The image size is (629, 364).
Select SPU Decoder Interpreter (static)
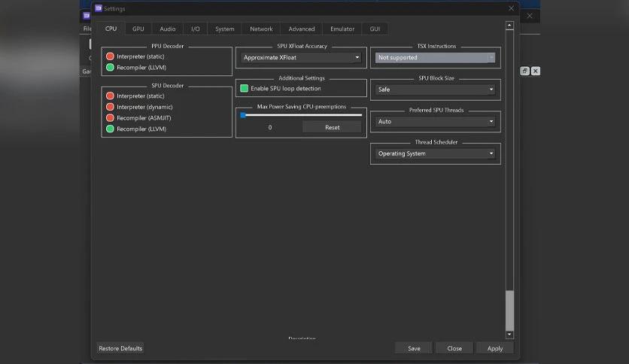(135, 96)
